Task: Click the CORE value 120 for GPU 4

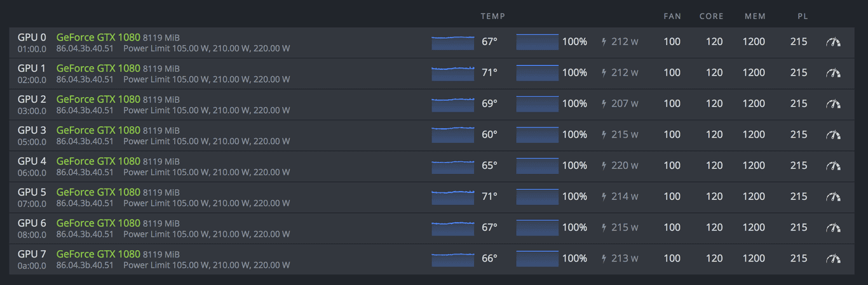Action: tap(714, 166)
